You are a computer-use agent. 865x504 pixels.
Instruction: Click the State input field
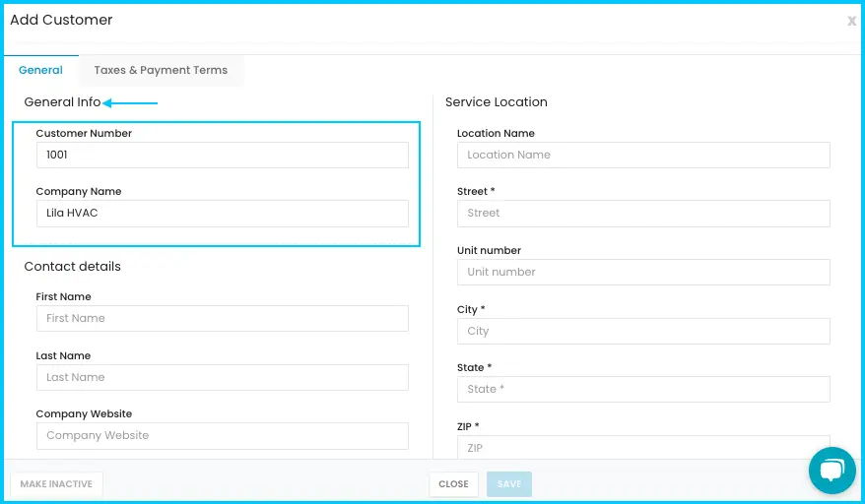(x=643, y=389)
